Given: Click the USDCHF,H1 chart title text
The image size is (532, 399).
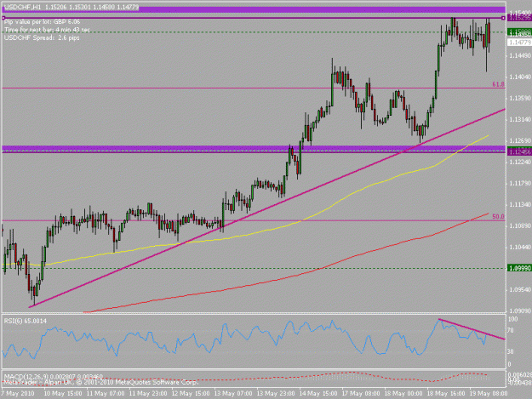Looking at the screenshot, I should [x=72, y=8].
